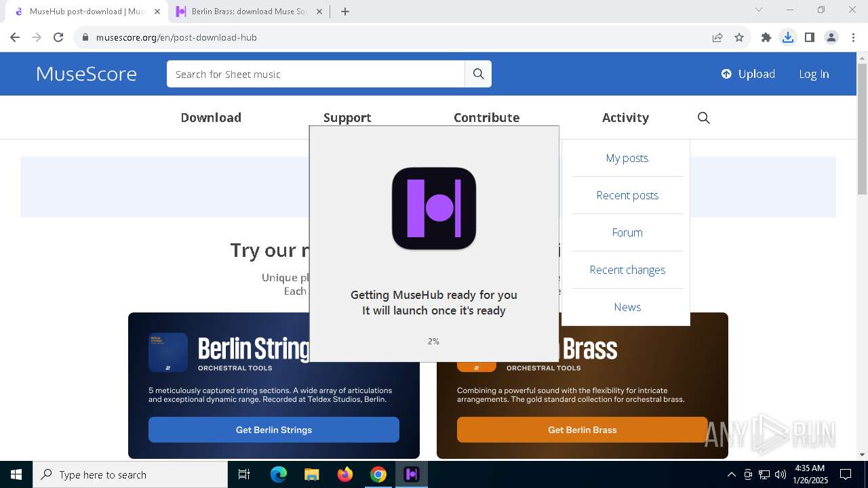This screenshot has height=488, width=868.
Task: Open the network tray icon
Action: [764, 474]
